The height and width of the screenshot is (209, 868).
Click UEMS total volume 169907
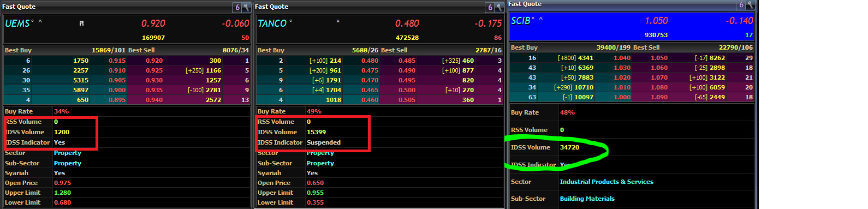tap(153, 38)
